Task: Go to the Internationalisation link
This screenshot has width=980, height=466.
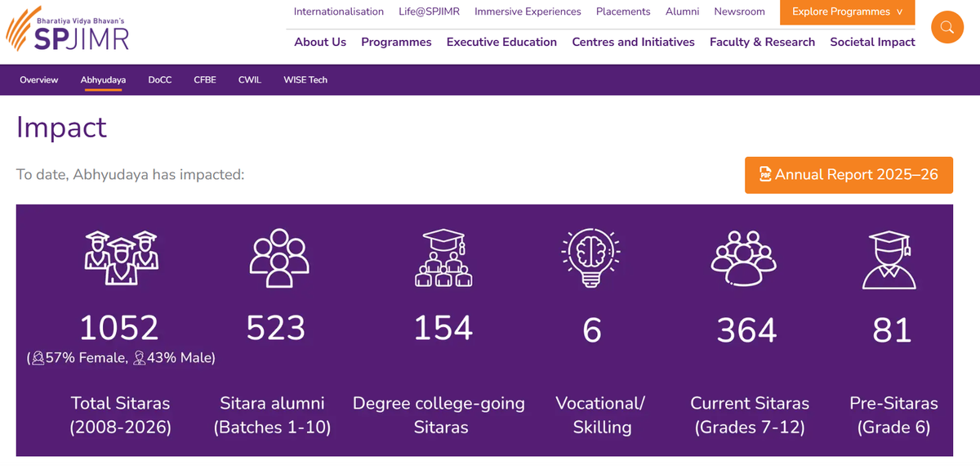Action: coord(338,11)
